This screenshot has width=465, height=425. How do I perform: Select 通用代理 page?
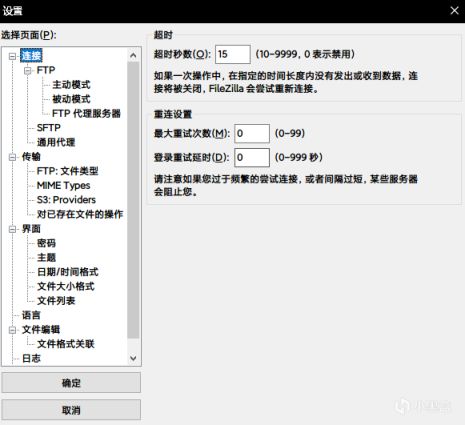(56, 142)
